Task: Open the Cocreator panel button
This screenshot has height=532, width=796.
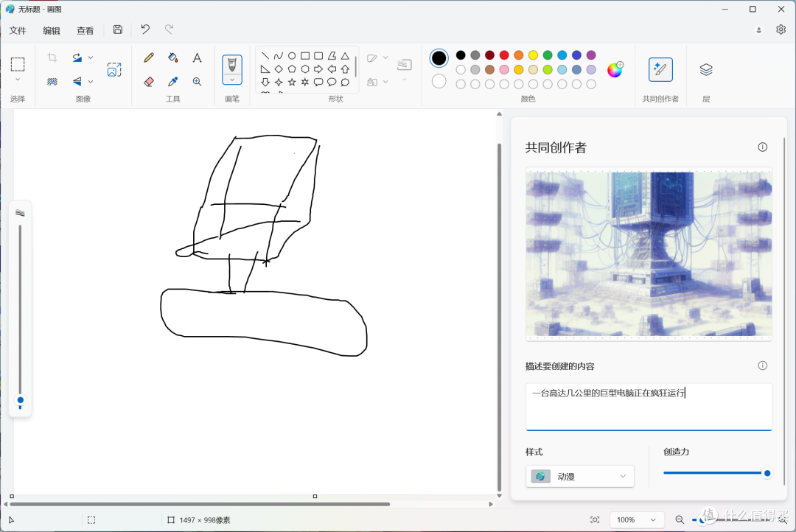Action: coord(660,69)
